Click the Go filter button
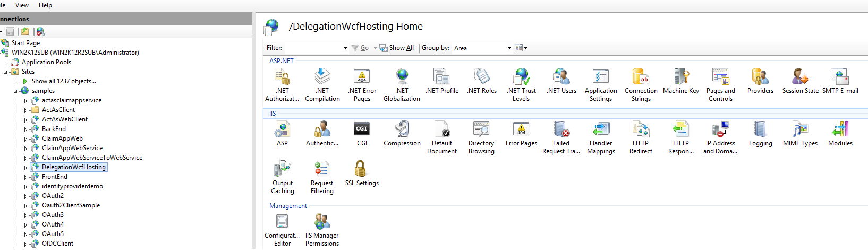The height and width of the screenshot is (252, 868). (x=360, y=48)
